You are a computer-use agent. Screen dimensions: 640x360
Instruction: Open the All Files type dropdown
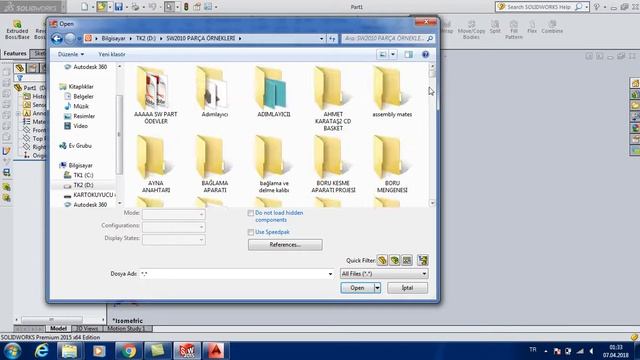[x=384, y=273]
